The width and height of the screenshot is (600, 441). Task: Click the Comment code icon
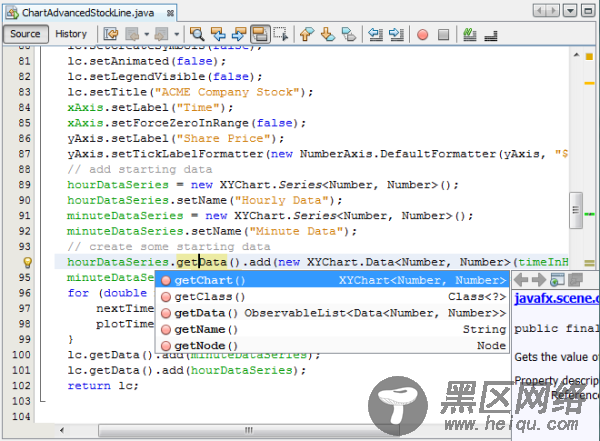click(470, 34)
